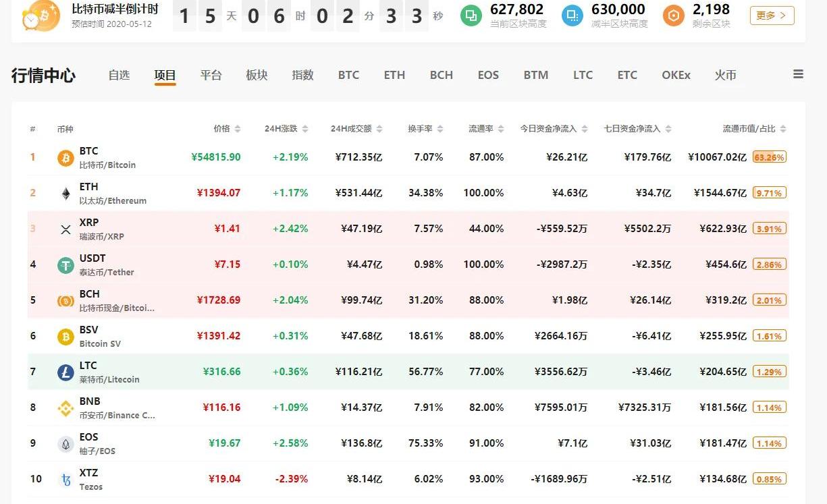Click the 更多 button

tap(772, 16)
